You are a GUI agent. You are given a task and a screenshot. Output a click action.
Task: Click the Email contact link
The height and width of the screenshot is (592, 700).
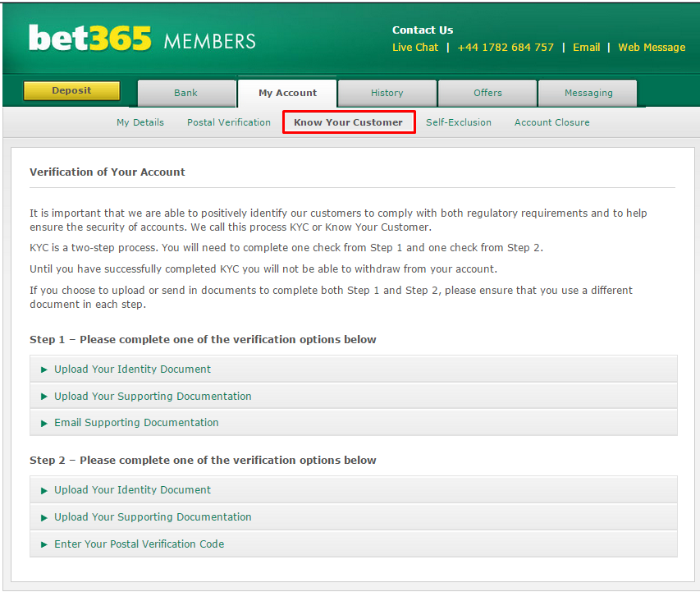(x=586, y=48)
